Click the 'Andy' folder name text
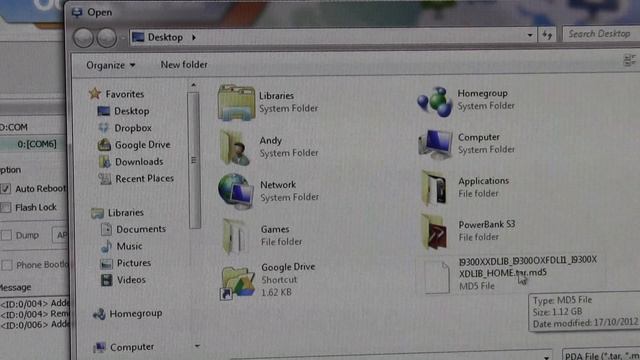 click(x=271, y=140)
